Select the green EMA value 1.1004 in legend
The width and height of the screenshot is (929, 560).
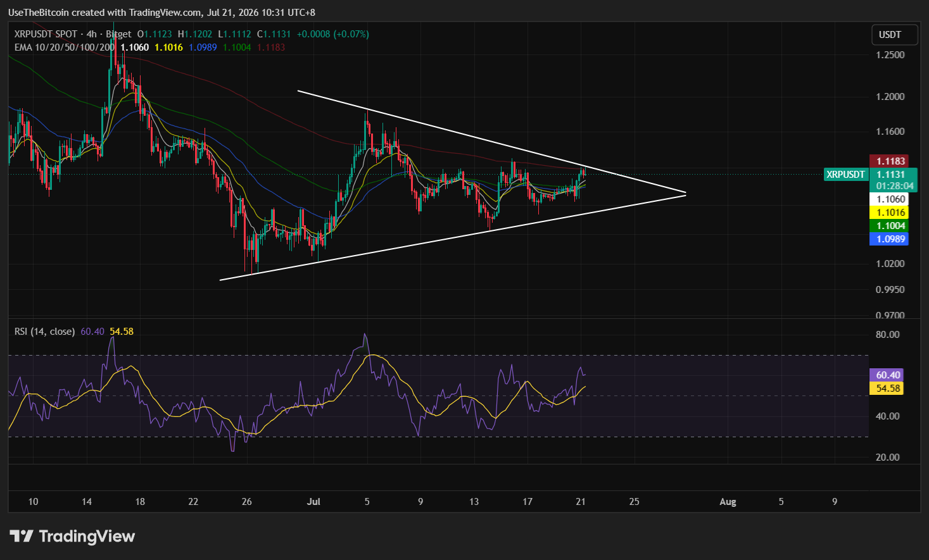pos(237,47)
